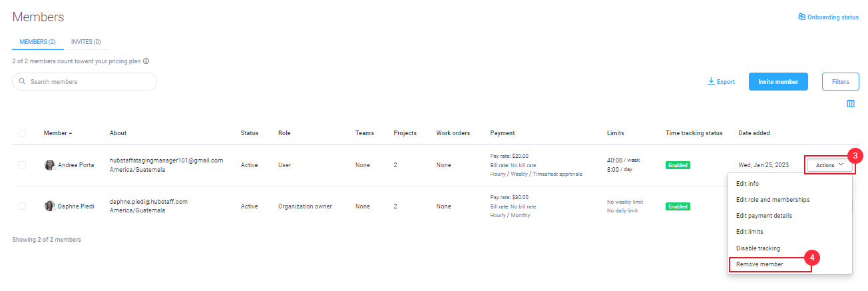This screenshot has width=868, height=291.
Task: Click Andrea Porta's green Enabled badge
Action: [x=678, y=165]
